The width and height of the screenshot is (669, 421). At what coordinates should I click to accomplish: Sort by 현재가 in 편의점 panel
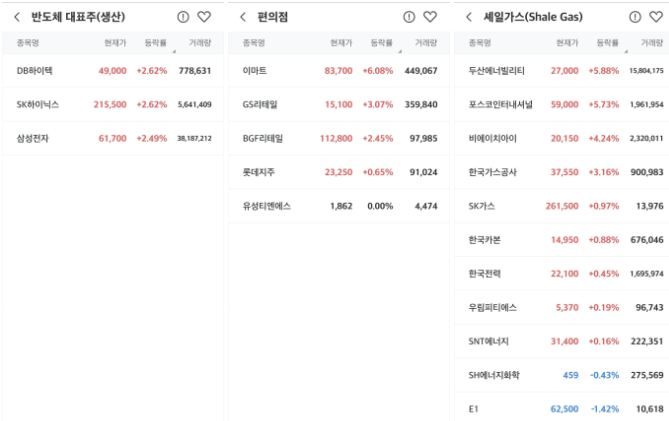(341, 43)
